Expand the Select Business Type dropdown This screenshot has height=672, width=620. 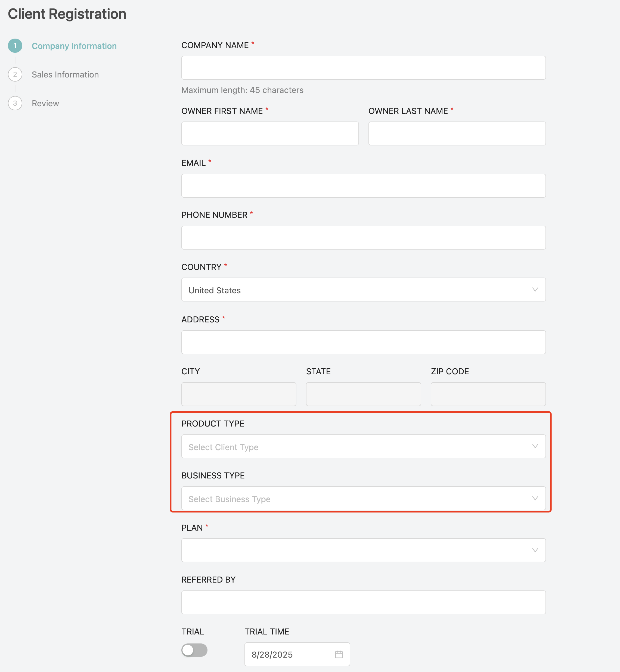(363, 498)
